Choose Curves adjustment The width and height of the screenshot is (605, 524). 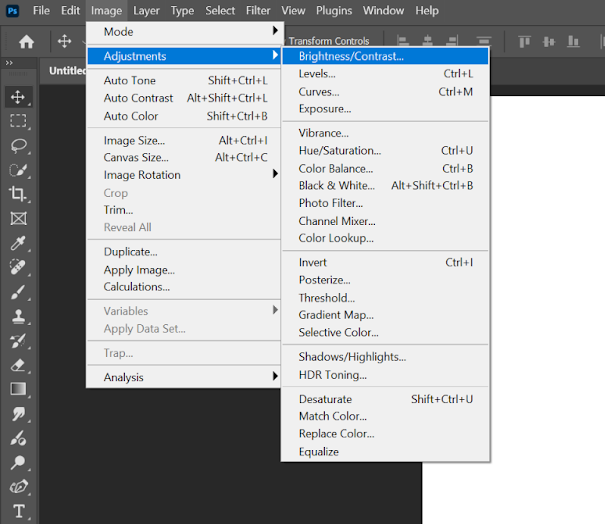385,91
